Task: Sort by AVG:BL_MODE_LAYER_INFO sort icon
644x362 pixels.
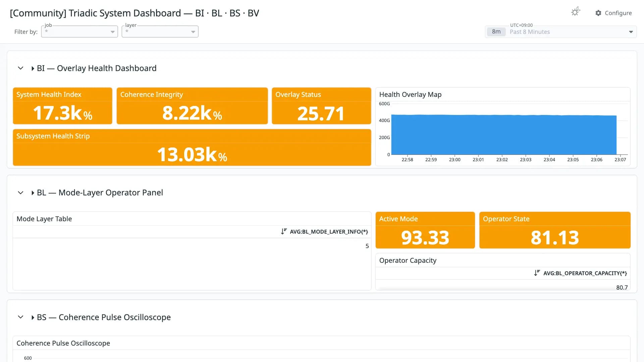Action: 284,231
